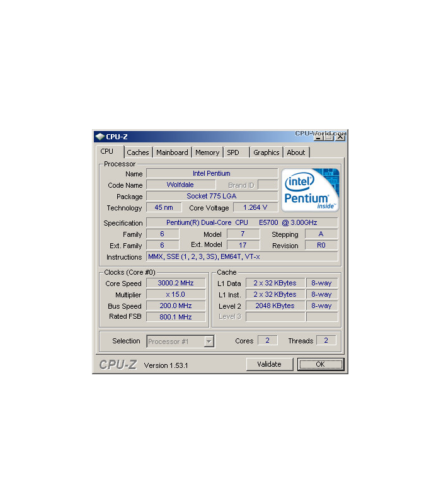The image size is (441, 504).
Task: Click the Package value Socket 775 LGA
Action: (212, 196)
